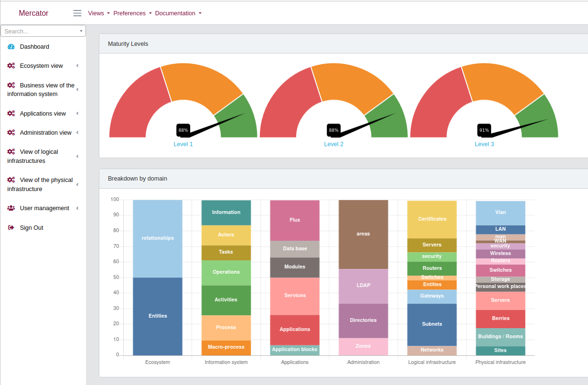Follow the Level 1 gauge link
This screenshot has height=385, width=588.
[x=183, y=144]
